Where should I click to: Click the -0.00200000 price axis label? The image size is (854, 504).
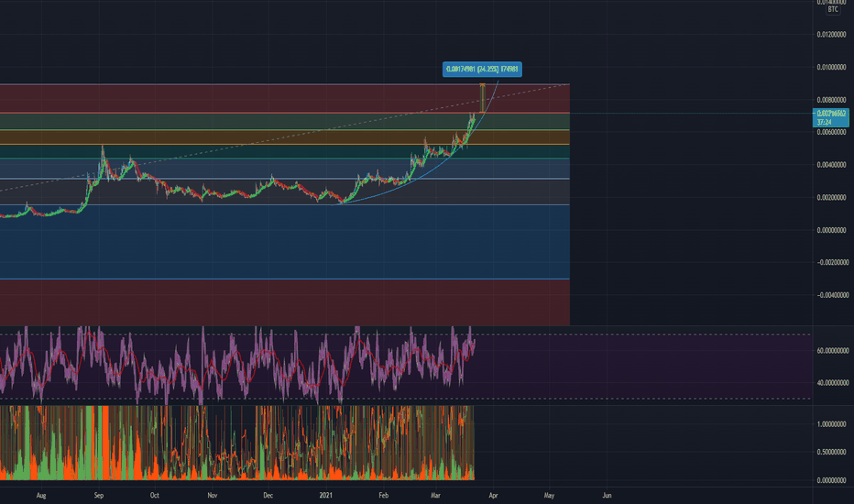[831, 263]
